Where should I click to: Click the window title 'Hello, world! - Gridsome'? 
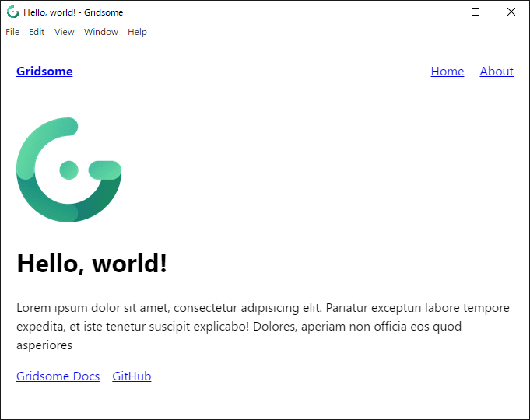[x=73, y=12]
